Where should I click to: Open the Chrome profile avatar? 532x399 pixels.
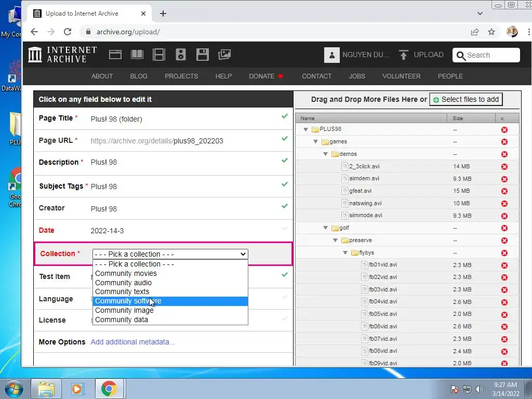pos(512,32)
